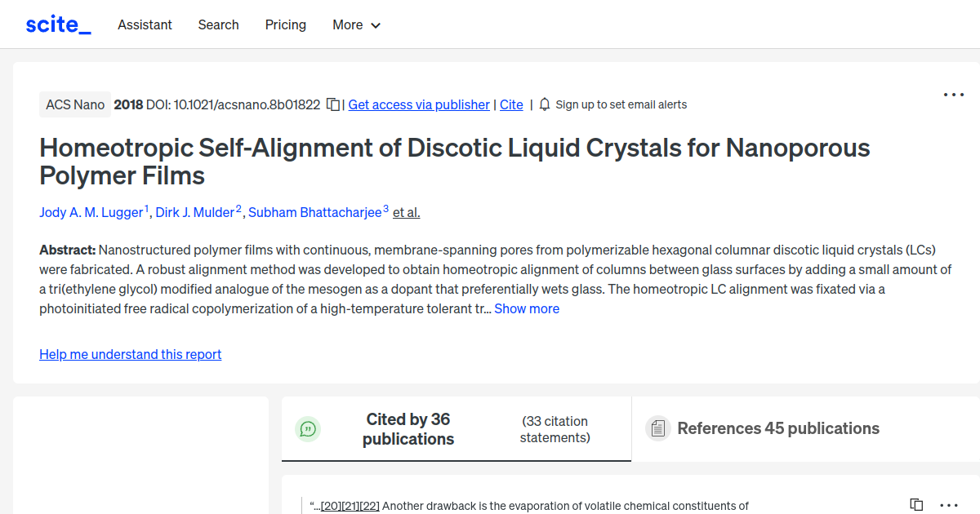Image resolution: width=980 pixels, height=514 pixels.
Task: Open reference [20] in the citation snippet
Action: [x=330, y=505]
